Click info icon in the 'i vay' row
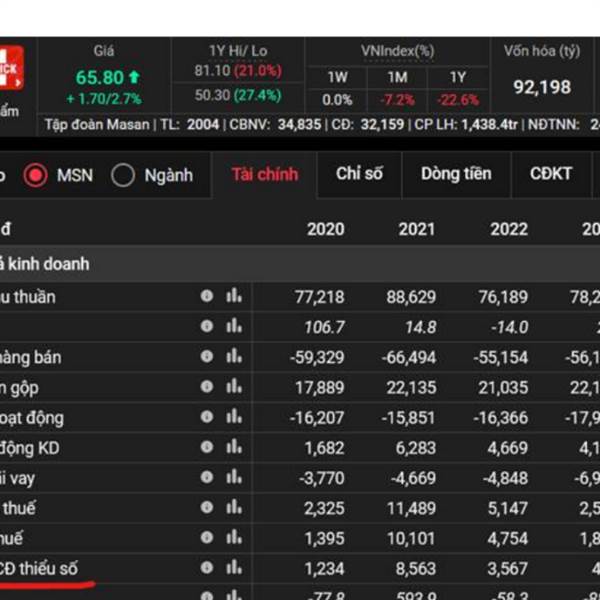The width and height of the screenshot is (600, 600). click(207, 477)
